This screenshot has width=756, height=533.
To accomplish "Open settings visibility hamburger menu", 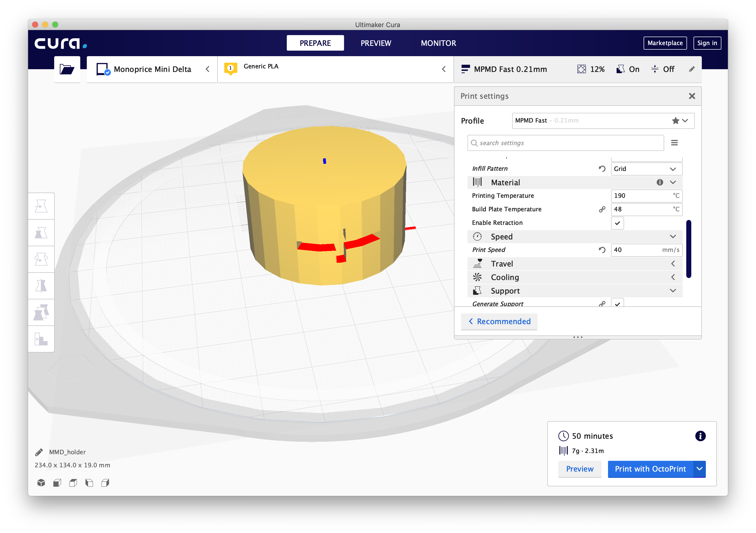I will pyautogui.click(x=674, y=143).
